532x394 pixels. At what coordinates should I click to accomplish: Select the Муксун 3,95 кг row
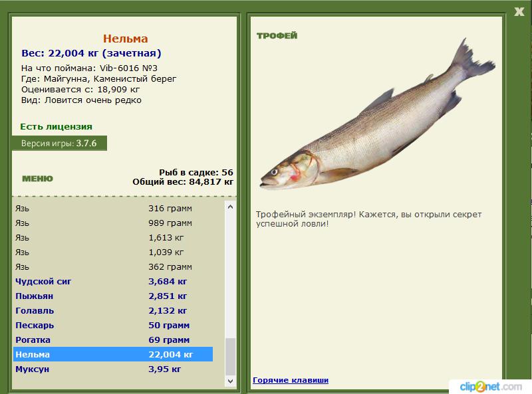113,369
